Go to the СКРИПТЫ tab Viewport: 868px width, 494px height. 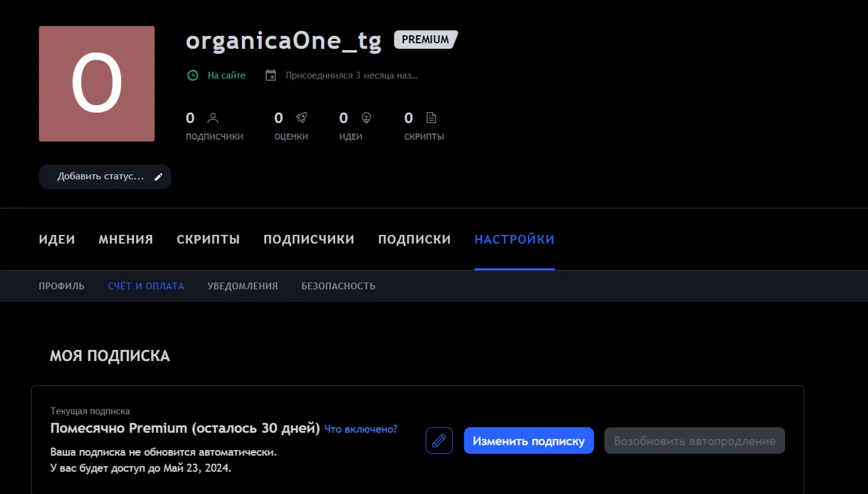click(208, 239)
